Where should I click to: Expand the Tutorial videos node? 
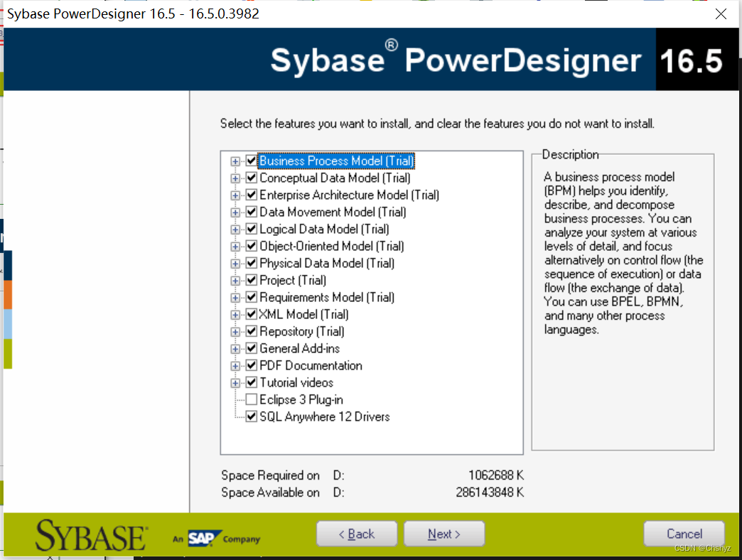click(x=235, y=382)
